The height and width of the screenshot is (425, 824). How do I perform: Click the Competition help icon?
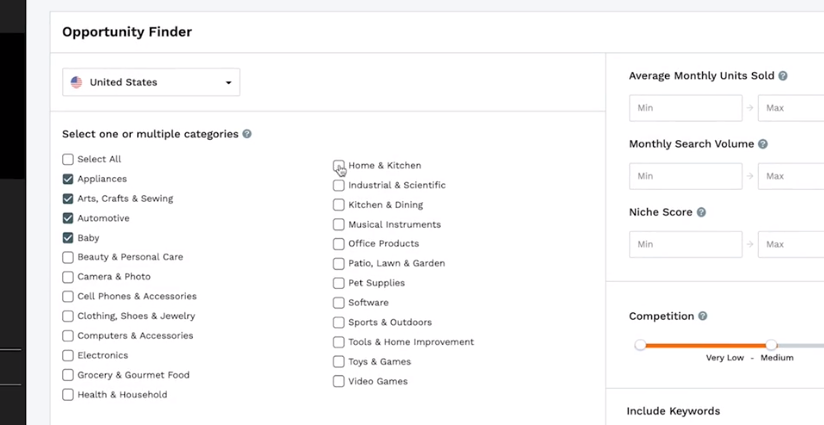[x=703, y=316]
